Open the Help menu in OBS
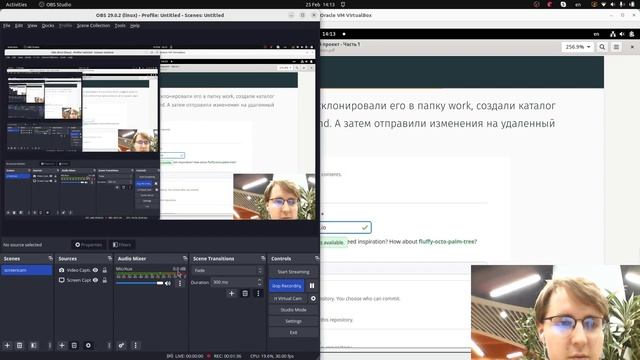Screen dimensions: 640x360 [135, 25]
